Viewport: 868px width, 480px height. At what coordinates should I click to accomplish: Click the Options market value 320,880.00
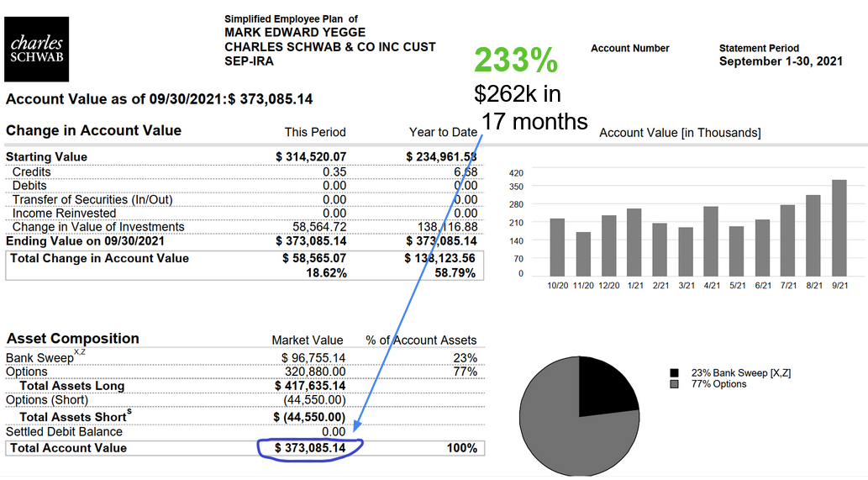(315, 372)
